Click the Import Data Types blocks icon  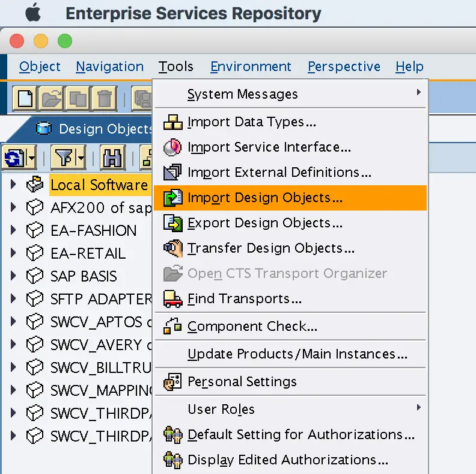172,122
